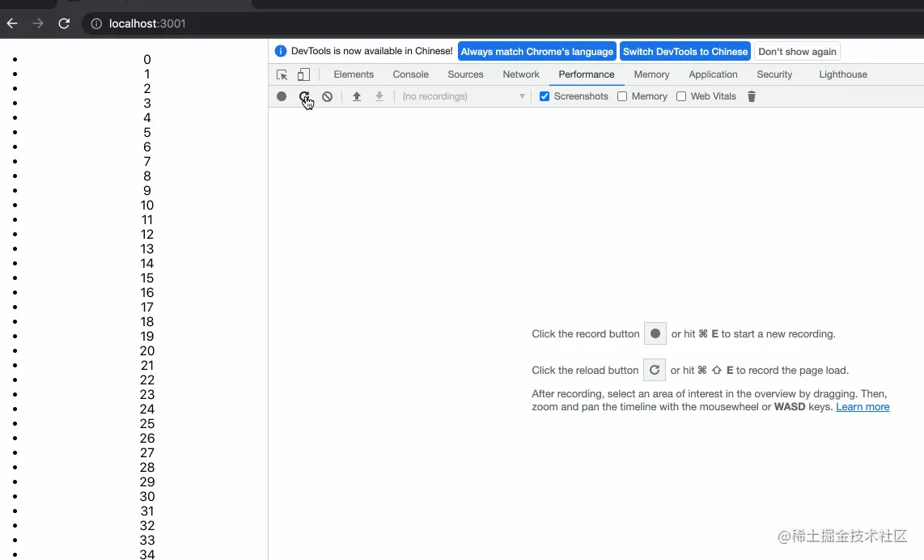Enable the Web Vitals checkbox
The width and height of the screenshot is (924, 560).
coord(681,96)
